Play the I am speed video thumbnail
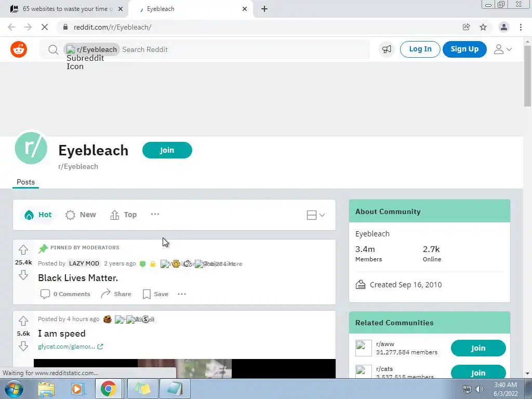 184,369
